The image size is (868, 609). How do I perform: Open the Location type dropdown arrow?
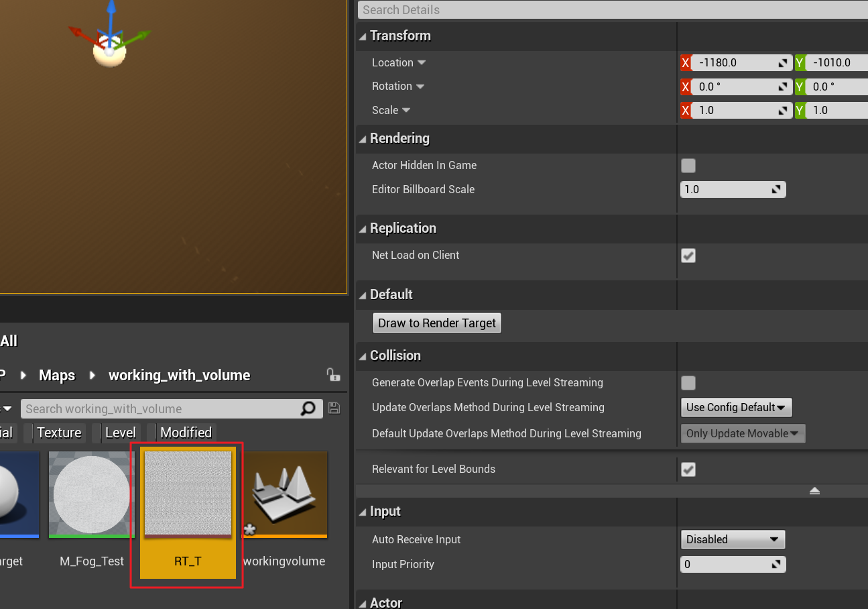422,62
